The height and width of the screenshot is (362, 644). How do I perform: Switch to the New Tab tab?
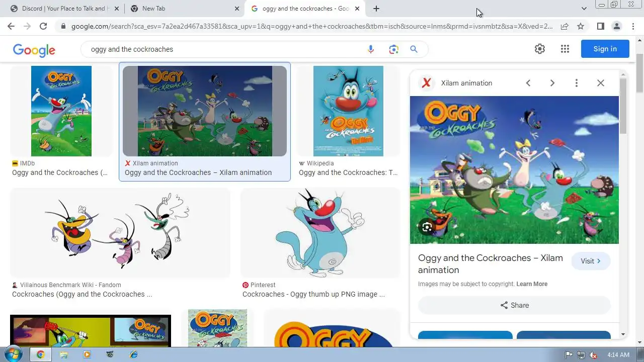[185, 9]
